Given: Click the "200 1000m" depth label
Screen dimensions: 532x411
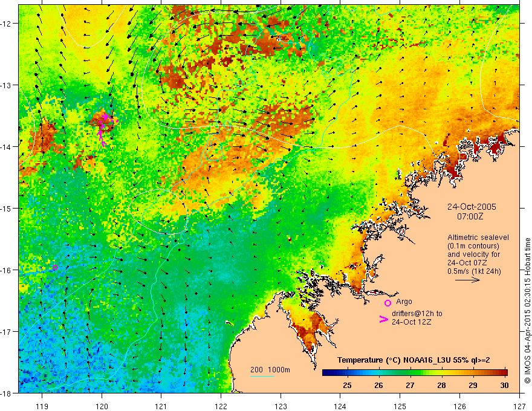Looking at the screenshot, I should [270, 370].
